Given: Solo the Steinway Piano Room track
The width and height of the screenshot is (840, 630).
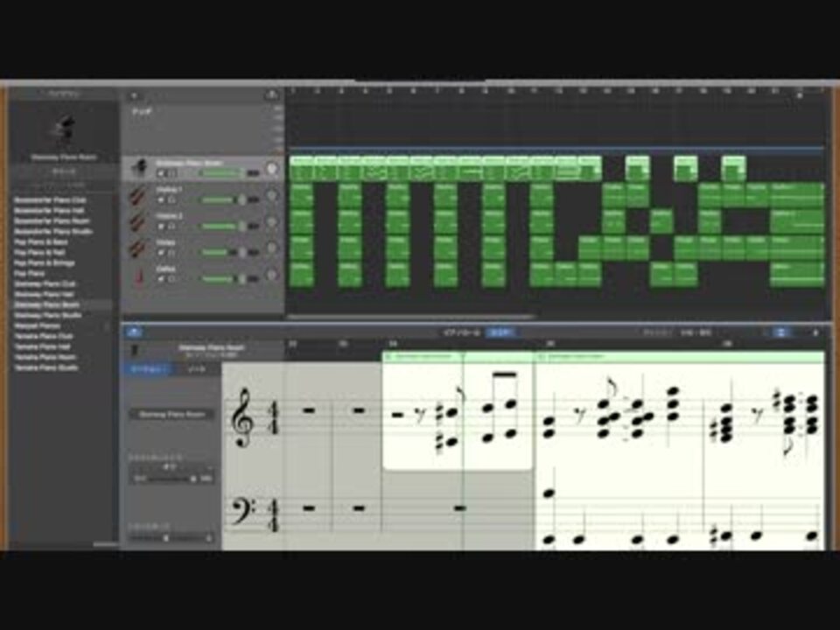Looking at the screenshot, I should click(172, 173).
